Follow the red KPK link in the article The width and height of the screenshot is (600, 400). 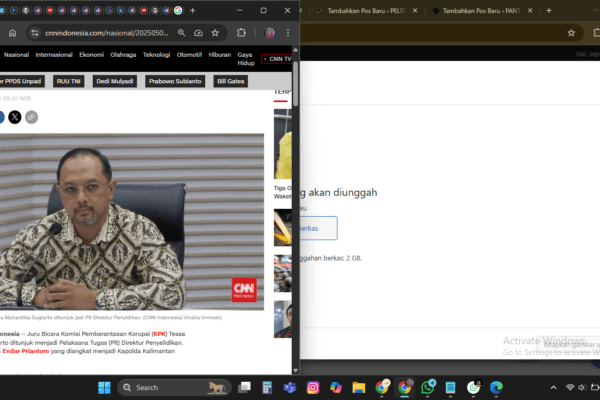pos(160,334)
